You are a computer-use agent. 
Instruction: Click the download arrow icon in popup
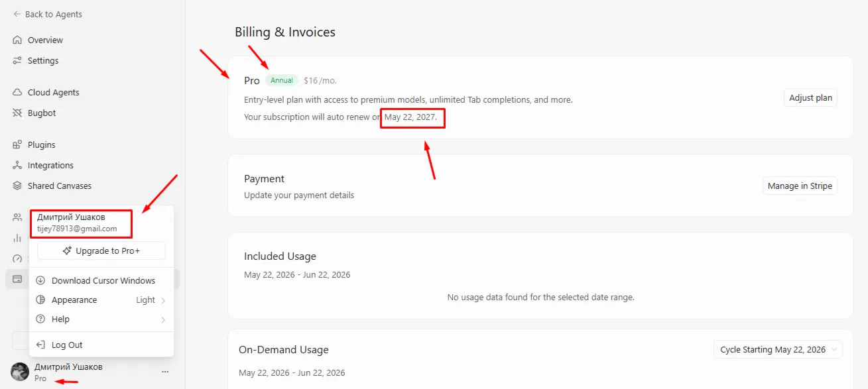pos(40,280)
